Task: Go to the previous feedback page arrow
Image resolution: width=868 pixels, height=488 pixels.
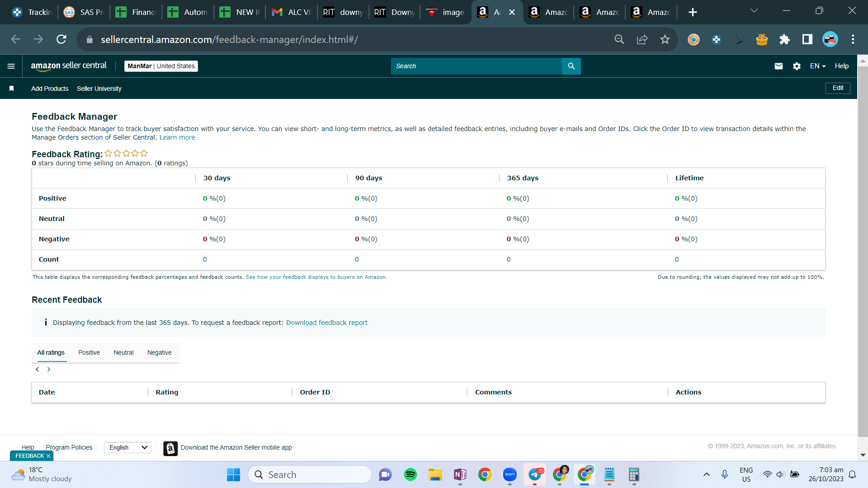Action: [x=38, y=370]
